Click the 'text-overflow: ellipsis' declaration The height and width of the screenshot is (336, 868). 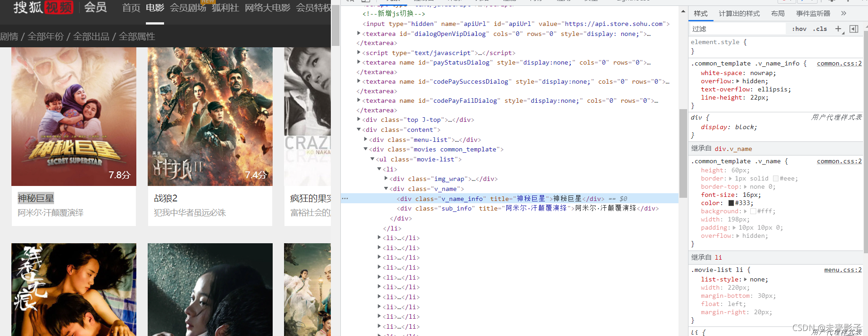click(x=746, y=90)
